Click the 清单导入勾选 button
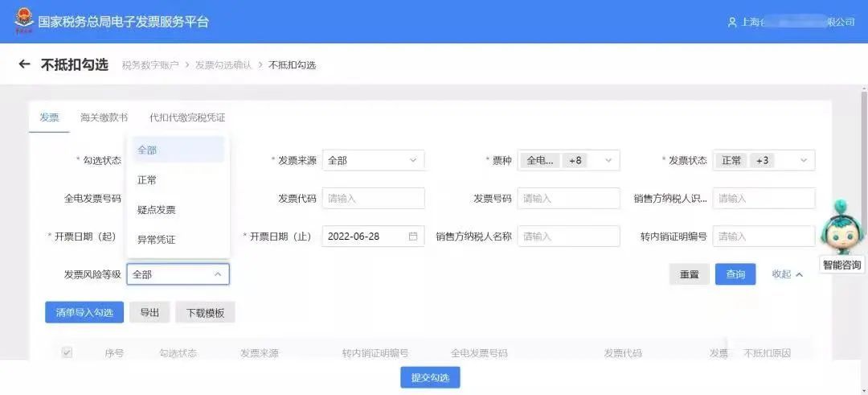Image resolution: width=868 pixels, height=395 pixels. coord(84,312)
